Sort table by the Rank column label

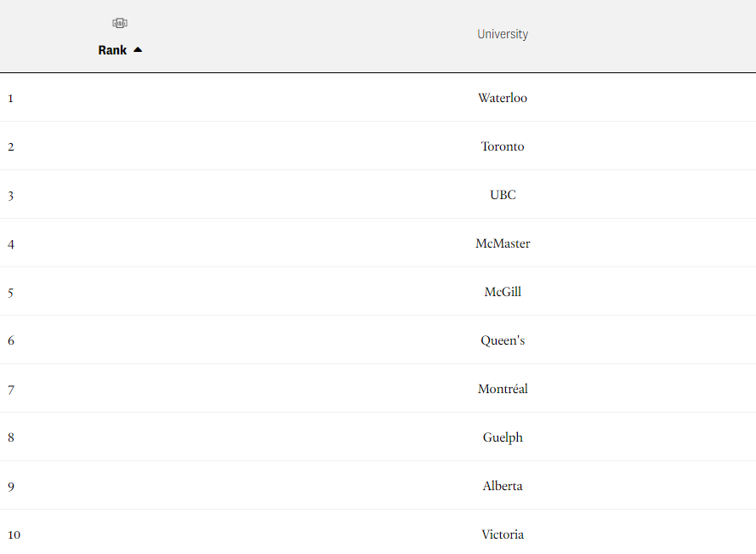click(112, 50)
